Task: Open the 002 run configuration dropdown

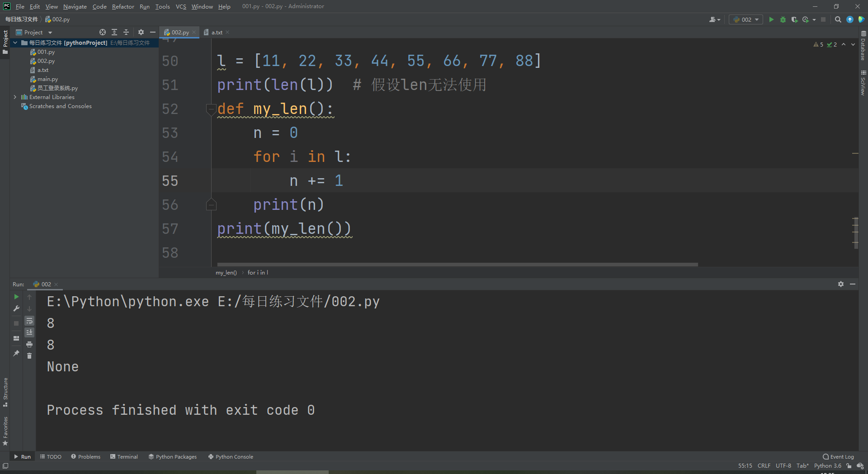Action: click(746, 19)
